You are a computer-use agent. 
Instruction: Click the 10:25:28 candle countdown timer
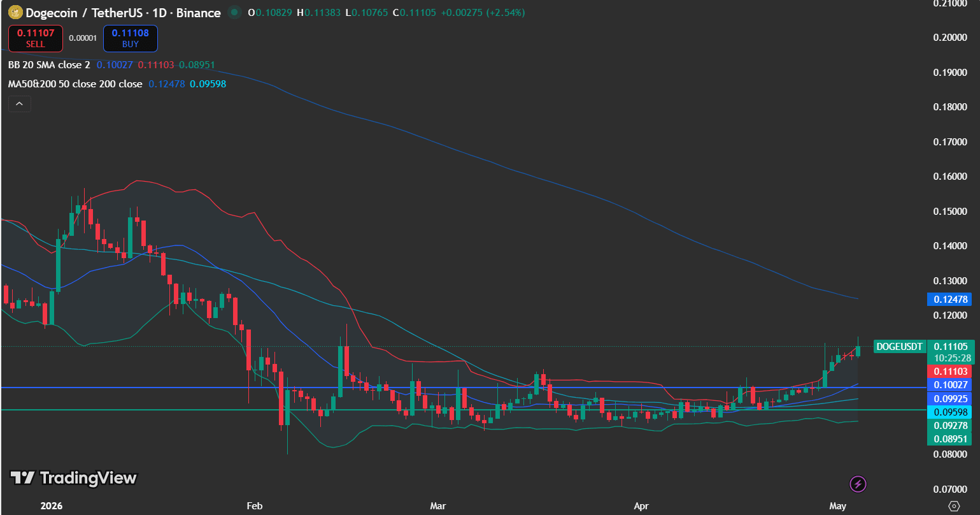point(953,358)
